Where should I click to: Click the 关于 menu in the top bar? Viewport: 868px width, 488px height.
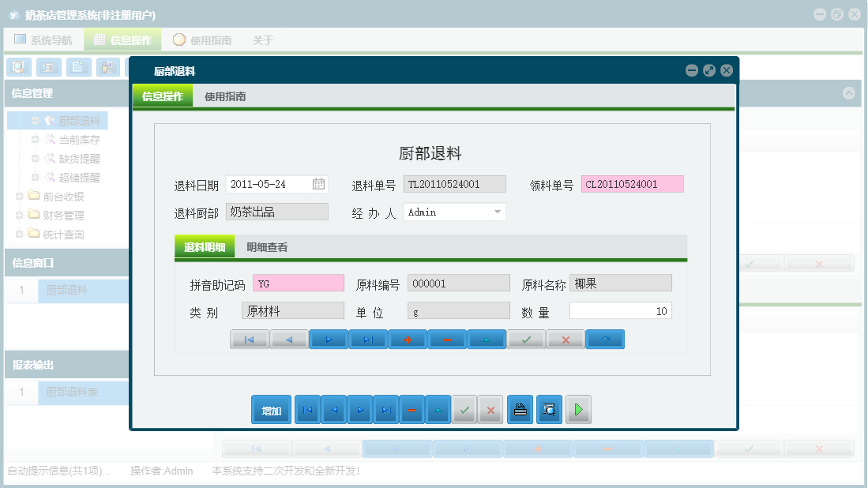click(x=263, y=39)
